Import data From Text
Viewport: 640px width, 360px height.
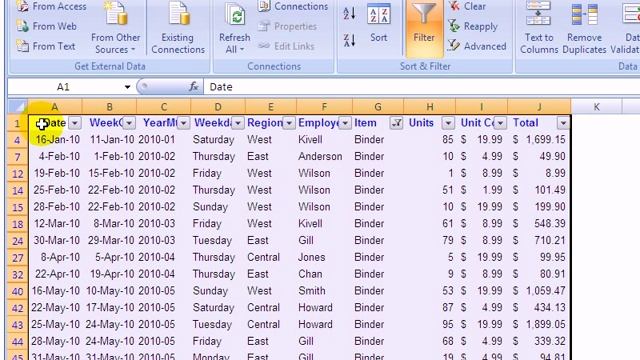point(46,46)
